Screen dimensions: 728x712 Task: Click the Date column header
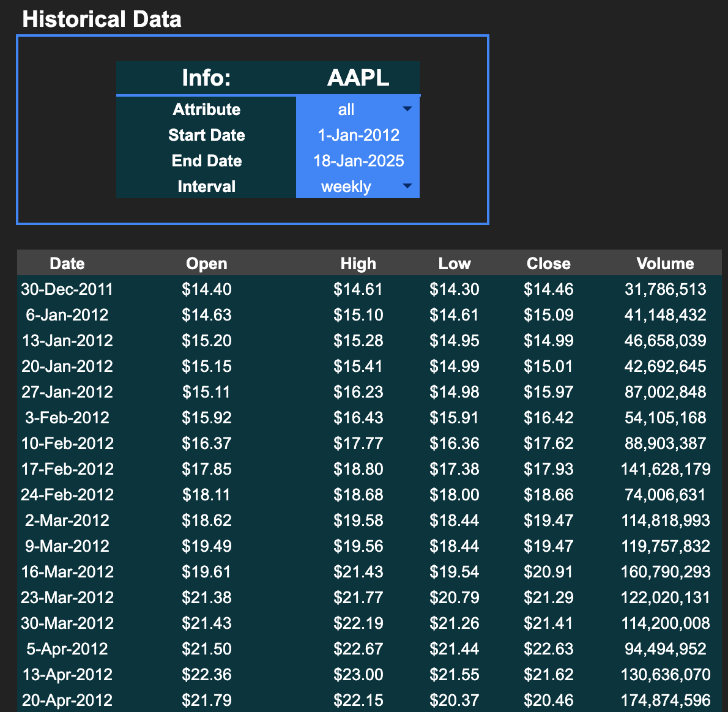pos(67,264)
